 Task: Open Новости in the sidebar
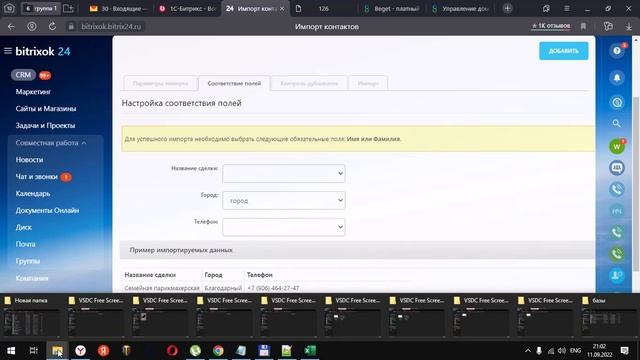coord(29,160)
